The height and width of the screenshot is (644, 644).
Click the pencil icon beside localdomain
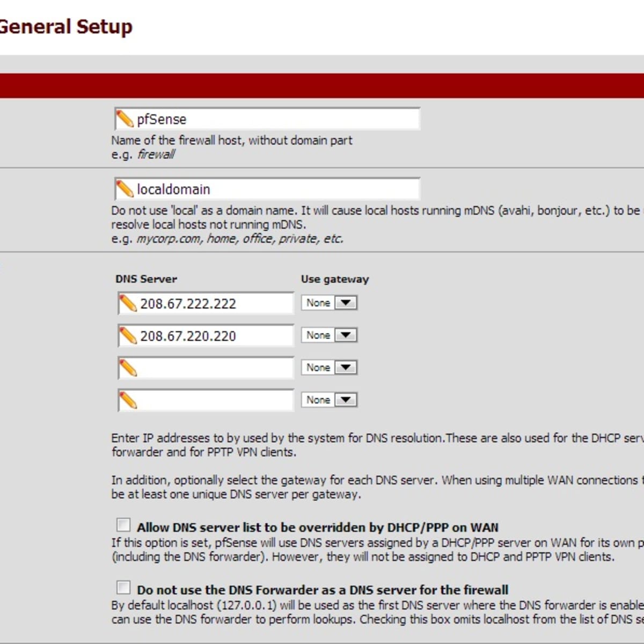pyautogui.click(x=125, y=189)
